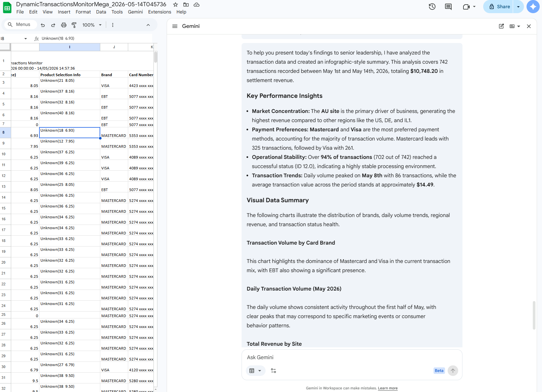This screenshot has height=392, width=542.
Task: Click the Gemini sparkle button
Action: [533, 7]
